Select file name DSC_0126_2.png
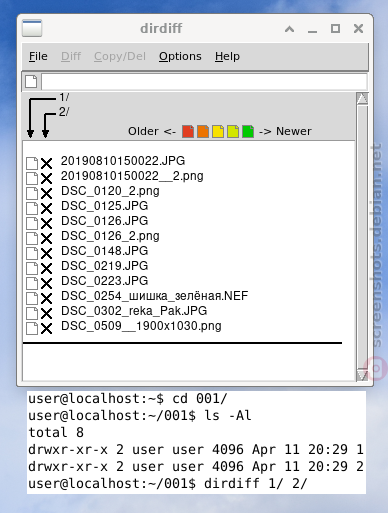 coord(110,236)
